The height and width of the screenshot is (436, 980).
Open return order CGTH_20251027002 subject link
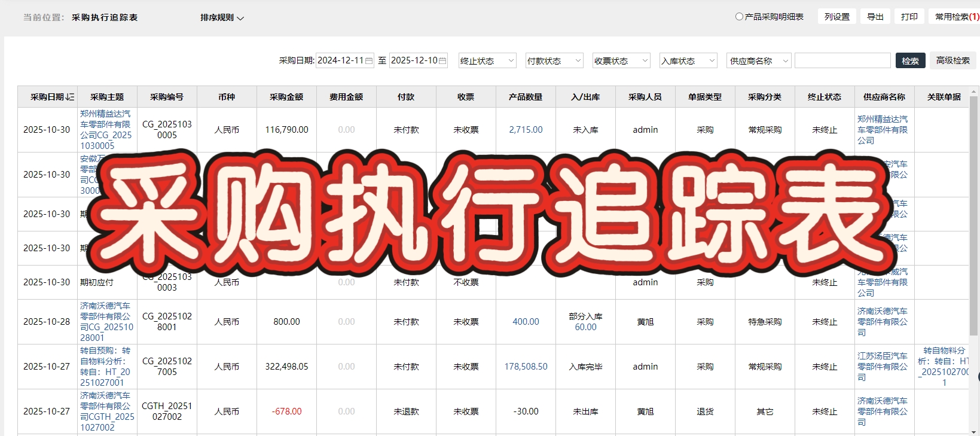tap(107, 411)
